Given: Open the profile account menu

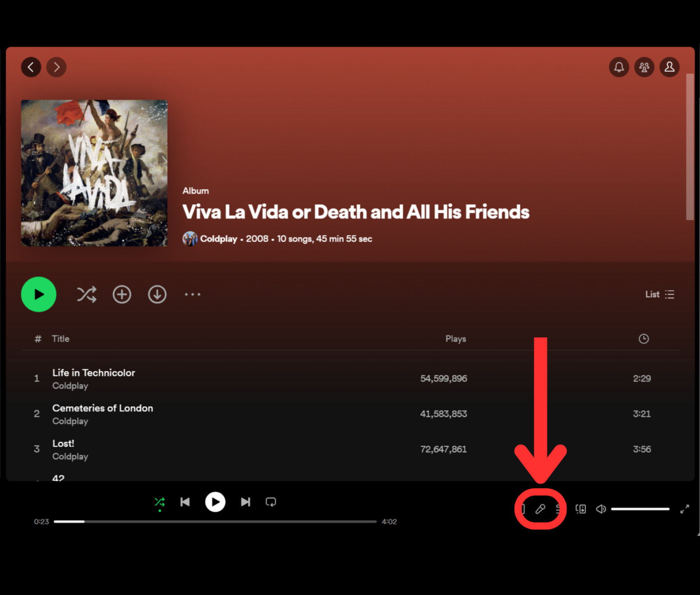Looking at the screenshot, I should [669, 67].
